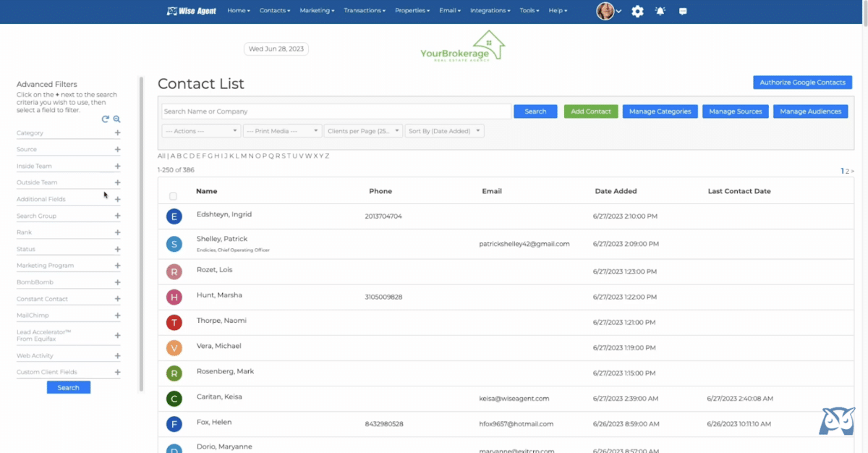The image size is (868, 453).
Task: Click Search button beside name search field
Action: click(535, 111)
